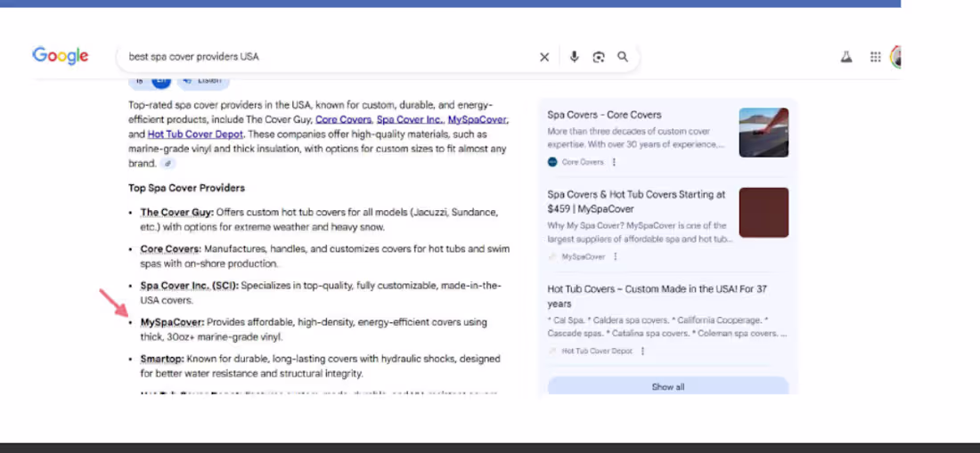Submit search with the magnifying glass icon
This screenshot has height=453, width=980.
point(623,57)
